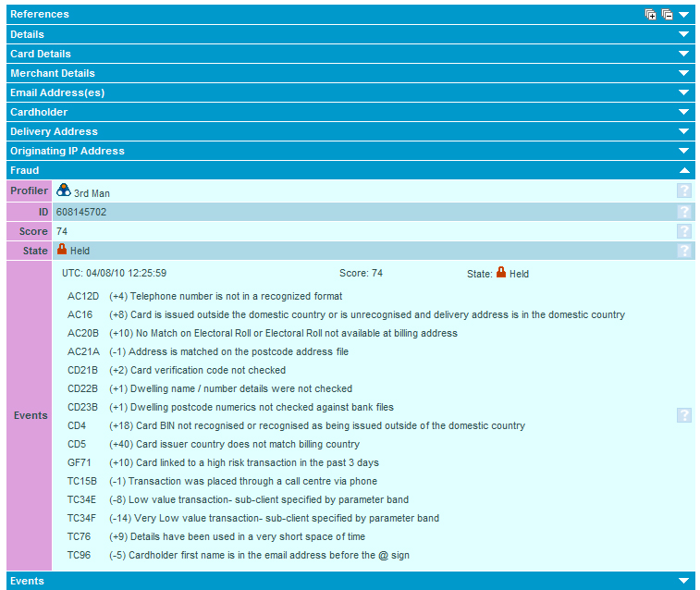Click the expand all sections icon
Image resolution: width=700 pixels, height=590 pixels.
point(651,15)
